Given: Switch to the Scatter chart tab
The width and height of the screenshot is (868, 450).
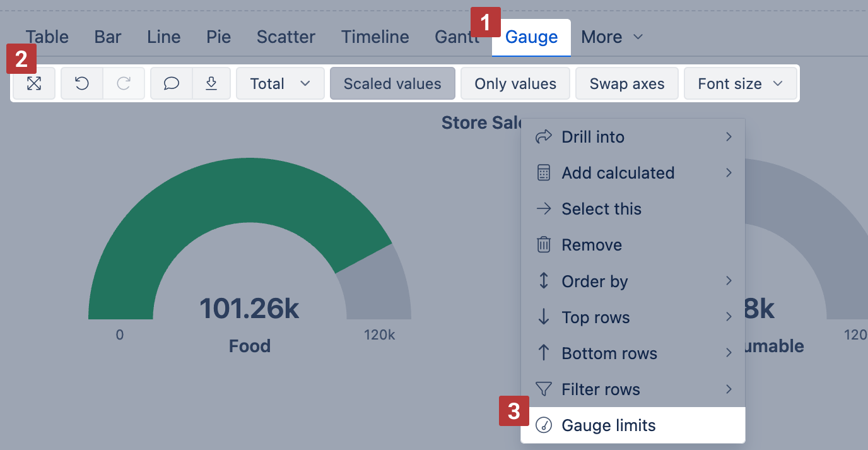Looking at the screenshot, I should [286, 37].
